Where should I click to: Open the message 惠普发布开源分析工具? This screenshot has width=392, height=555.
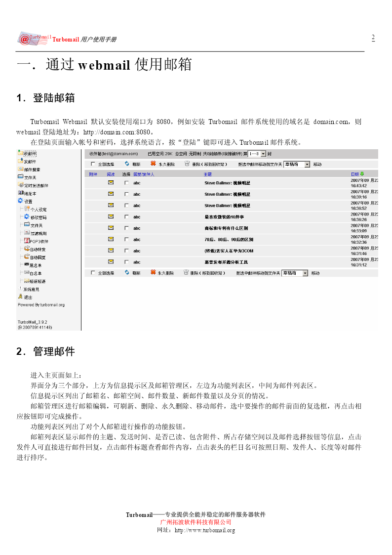226,262
